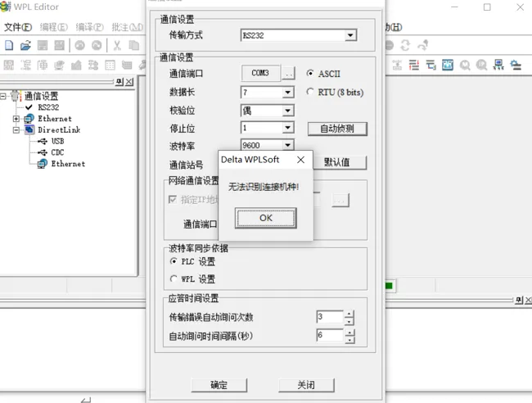Open the 编译(P) menu
Image resolution: width=532 pixels, height=403 pixels.
coord(89,27)
